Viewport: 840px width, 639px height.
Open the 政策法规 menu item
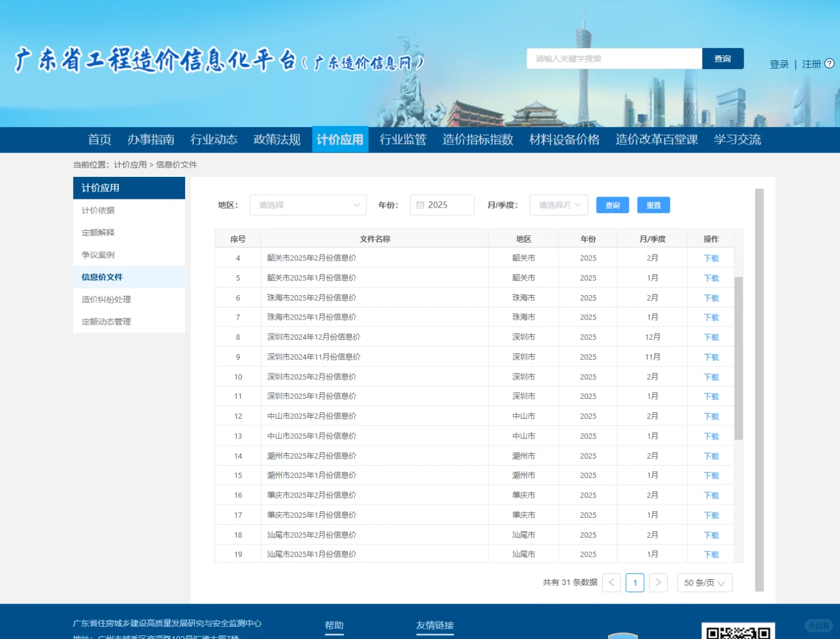(x=276, y=140)
